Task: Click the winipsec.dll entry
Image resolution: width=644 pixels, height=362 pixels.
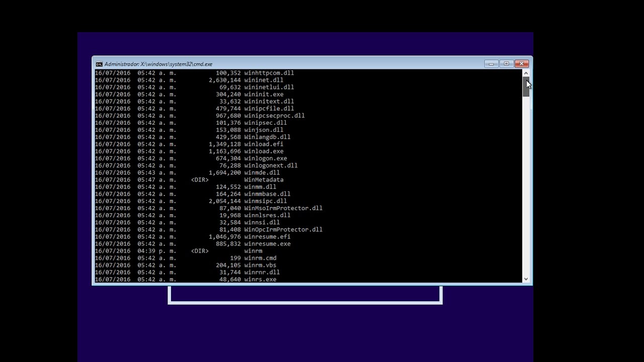Action: (266, 123)
